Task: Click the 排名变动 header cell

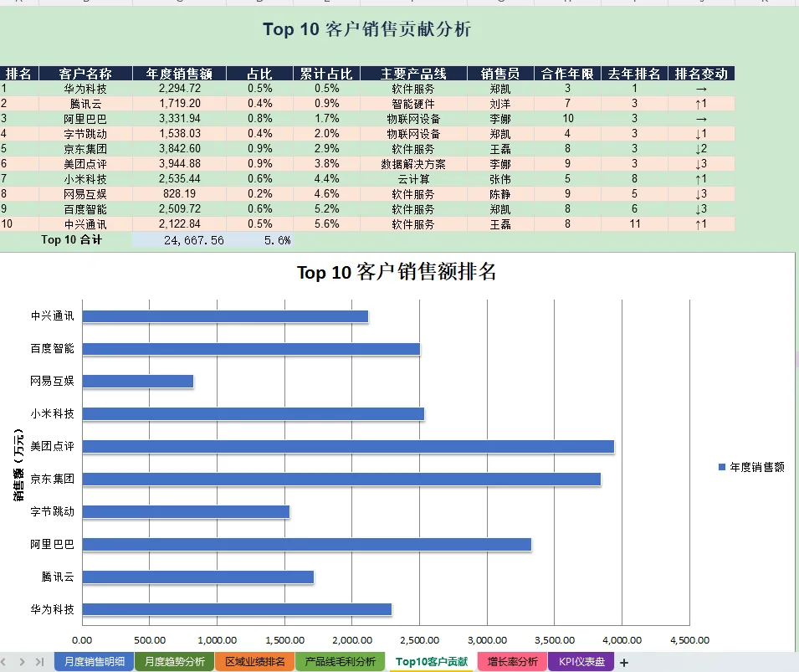Action: [701, 74]
